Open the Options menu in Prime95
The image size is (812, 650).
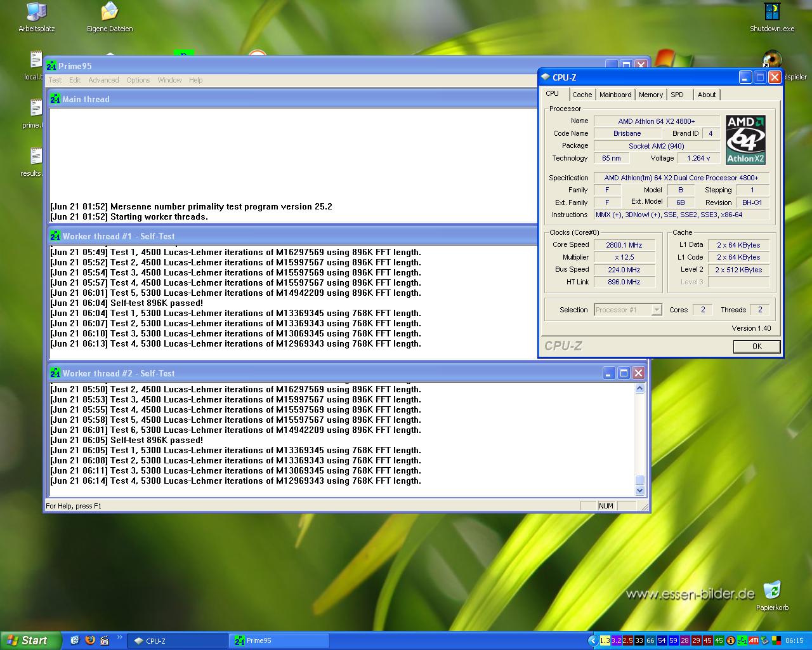pyautogui.click(x=138, y=80)
